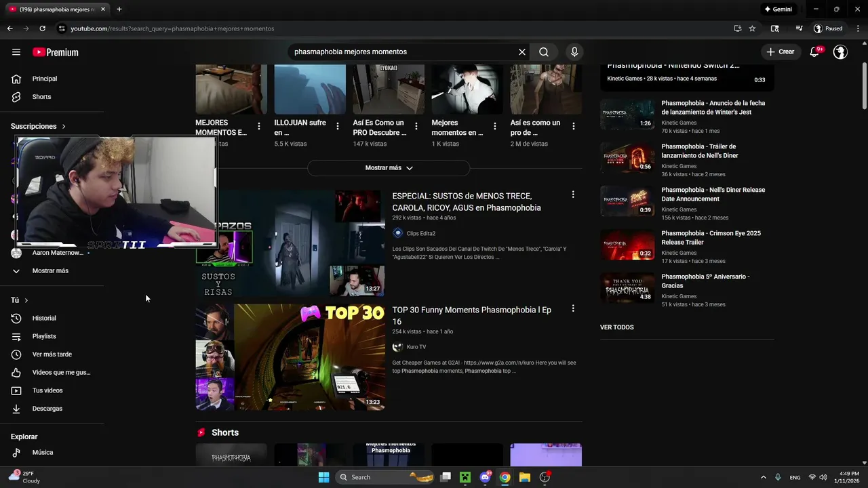The width and height of the screenshot is (868, 488).
Task: Open options for Así es como un pro de video
Action: pyautogui.click(x=574, y=126)
